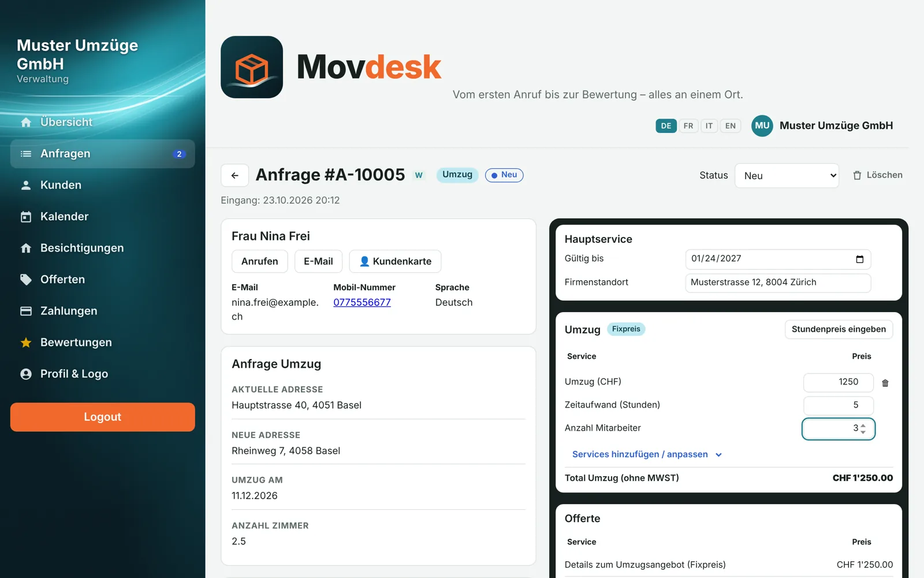
Task: Open Offerten in the sidebar menu
Action: [102, 280]
